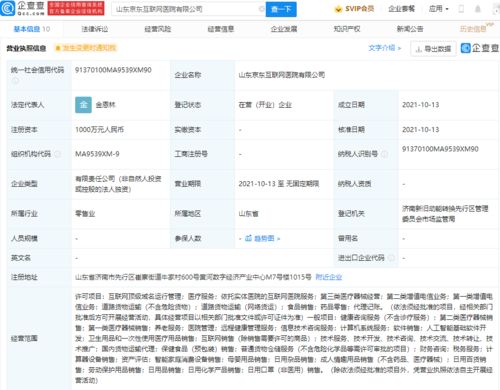This screenshot has width=500, height=390.
Task: Click the Qichacha logo at top left
Action: [22, 8]
